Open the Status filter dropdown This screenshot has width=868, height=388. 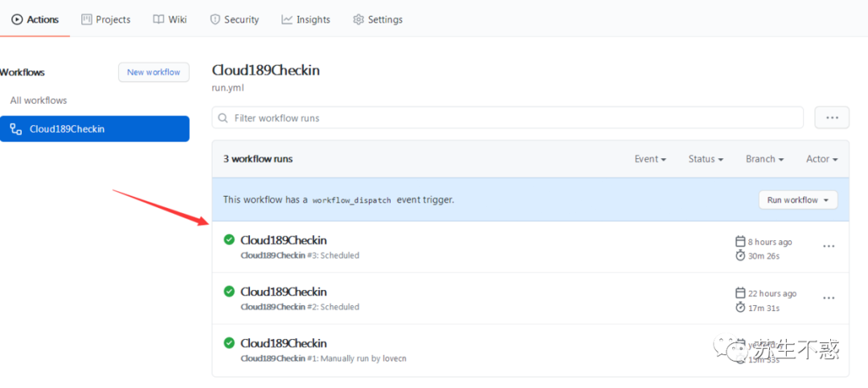point(706,159)
